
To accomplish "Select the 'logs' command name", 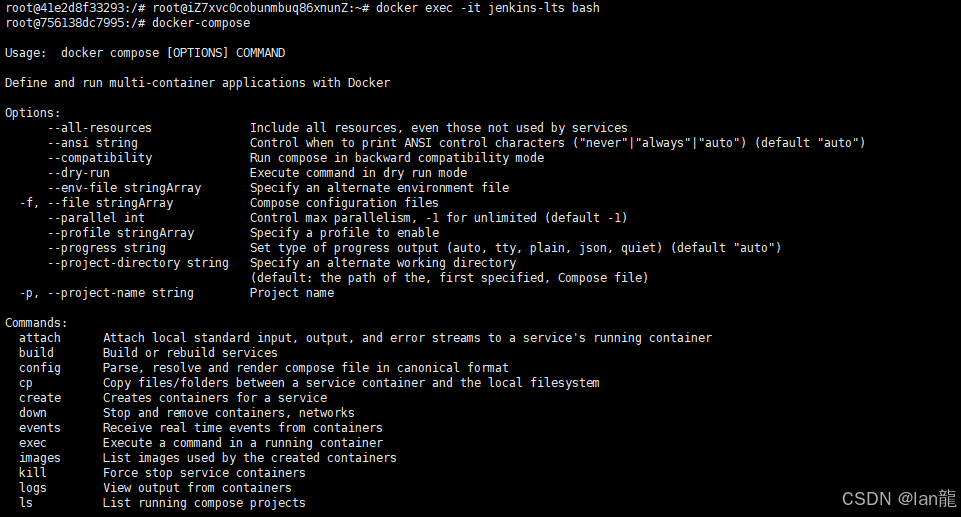I will (32, 488).
